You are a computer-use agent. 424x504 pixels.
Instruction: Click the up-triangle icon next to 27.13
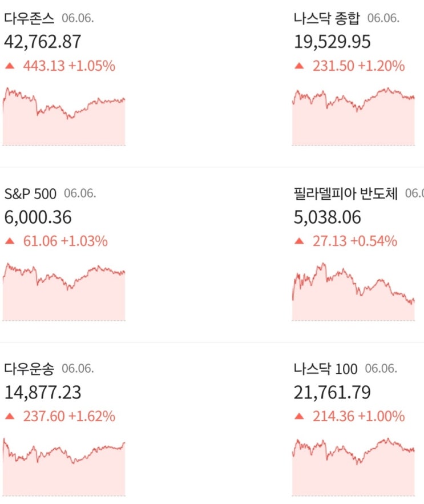(x=299, y=241)
